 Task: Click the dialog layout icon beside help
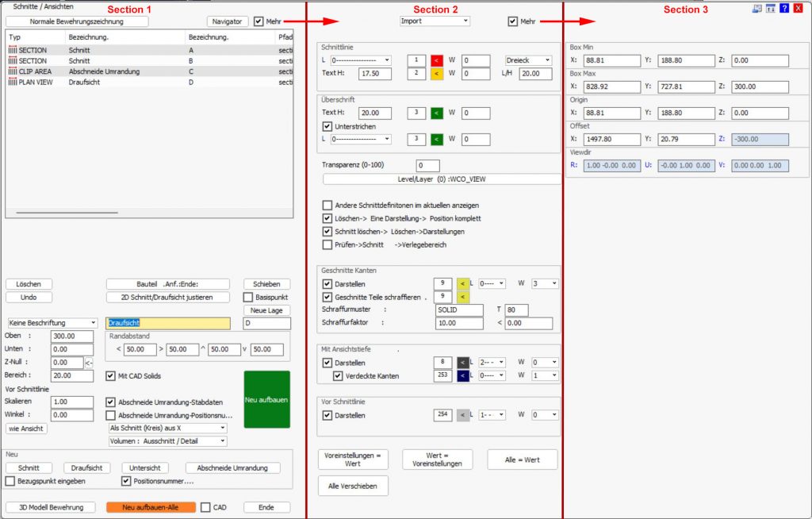770,8
